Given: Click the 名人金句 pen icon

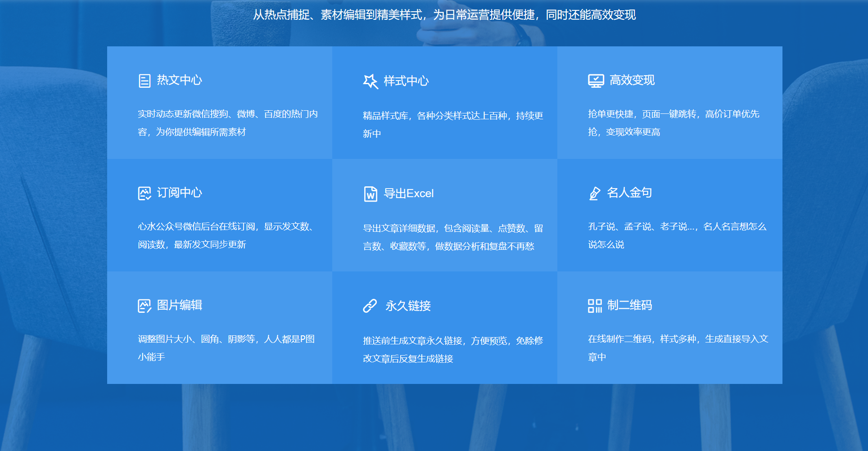Looking at the screenshot, I should [x=595, y=194].
